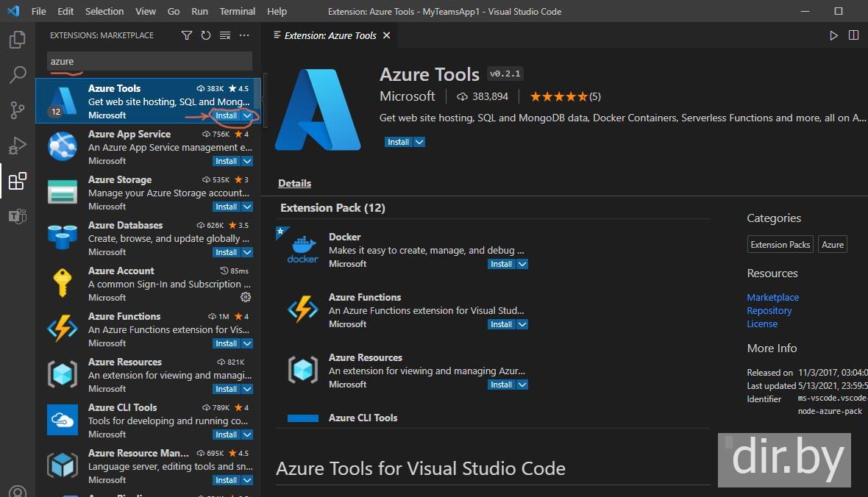The height and width of the screenshot is (497, 868).
Task: Open the Terminal menu
Action: [238, 12]
